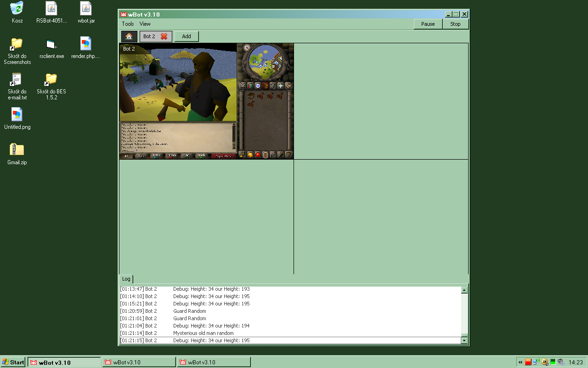Select the lobster pot in inventory

pyautogui.click(x=251, y=96)
